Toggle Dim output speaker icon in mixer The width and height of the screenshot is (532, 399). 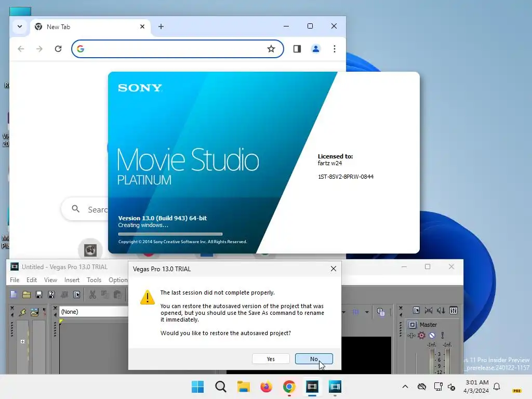pyautogui.click(x=441, y=311)
